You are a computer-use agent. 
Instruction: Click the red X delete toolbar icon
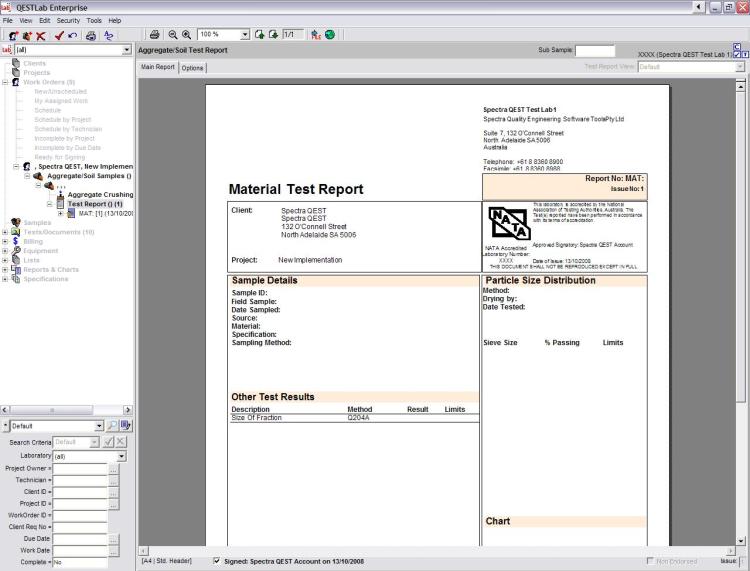tap(40, 34)
